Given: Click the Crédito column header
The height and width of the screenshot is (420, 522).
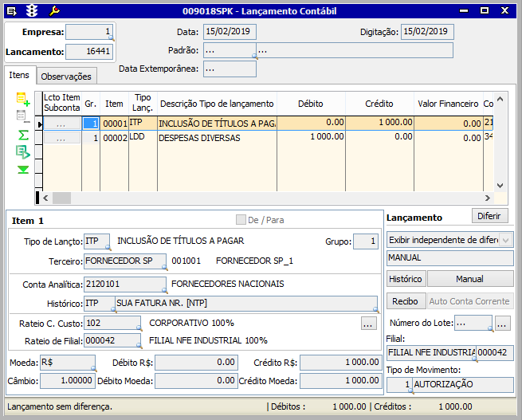Looking at the screenshot, I should coord(379,104).
